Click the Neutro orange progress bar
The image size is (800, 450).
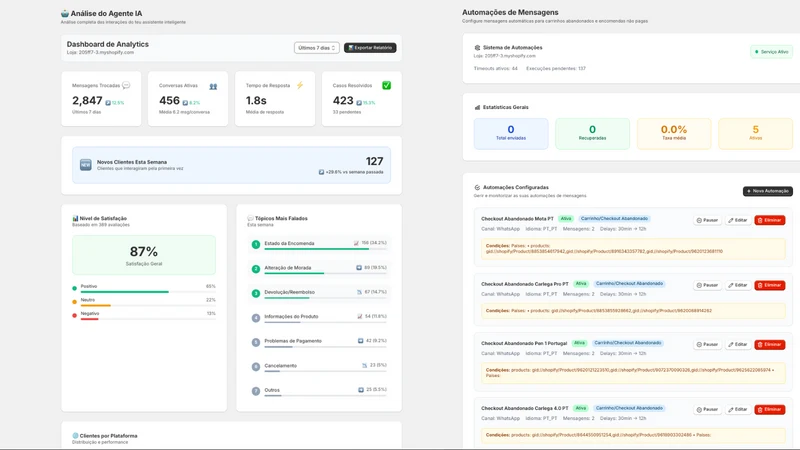click(x=95, y=306)
